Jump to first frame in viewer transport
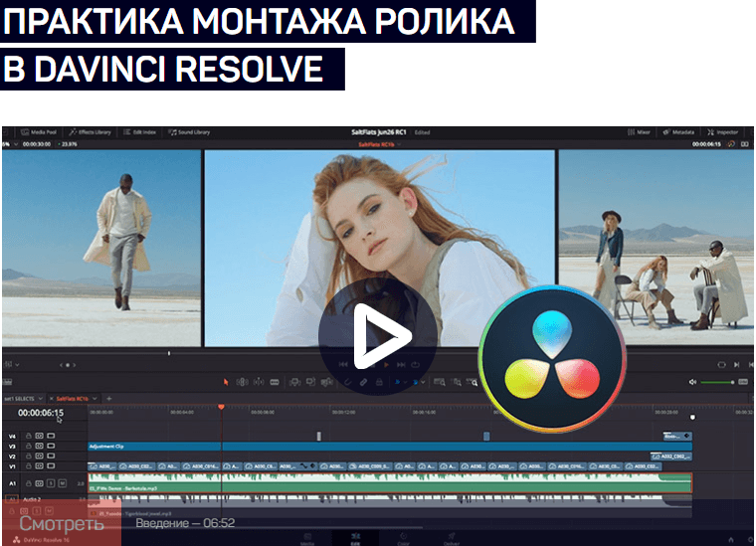The height and width of the screenshot is (546, 756). [343, 365]
